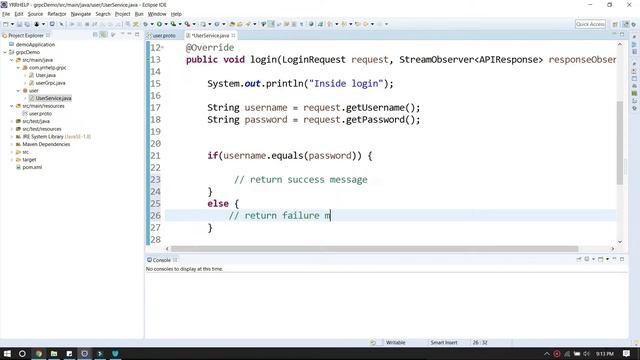Click Link with Editor icon in Project Explorer

(x=104, y=35)
